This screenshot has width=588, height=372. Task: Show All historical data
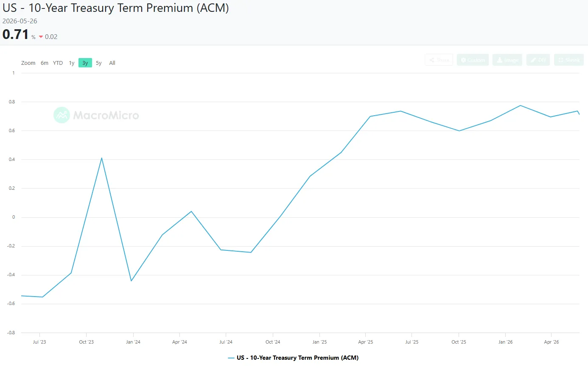click(112, 63)
